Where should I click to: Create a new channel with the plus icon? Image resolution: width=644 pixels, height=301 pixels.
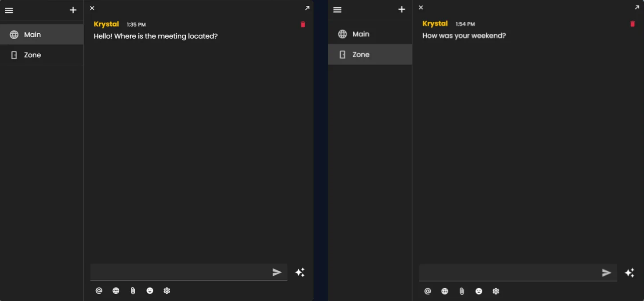[x=73, y=10]
